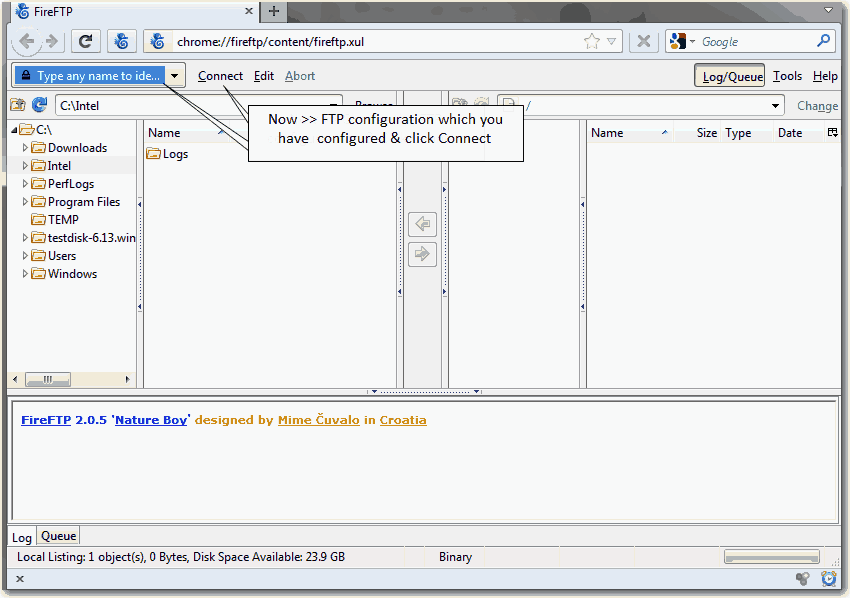Image resolution: width=850 pixels, height=598 pixels.
Task: Open the FireFTP link in log
Action: (46, 420)
